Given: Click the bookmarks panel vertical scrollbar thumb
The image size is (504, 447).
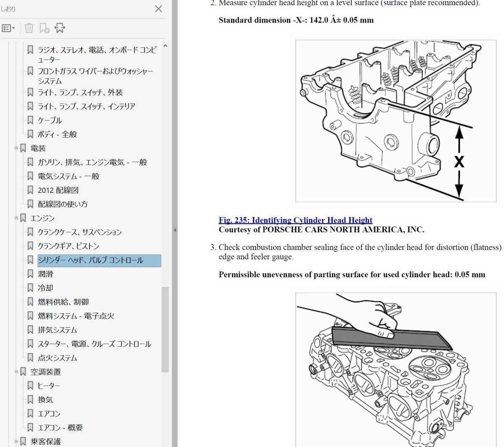Looking at the screenshot, I should click(165, 329).
